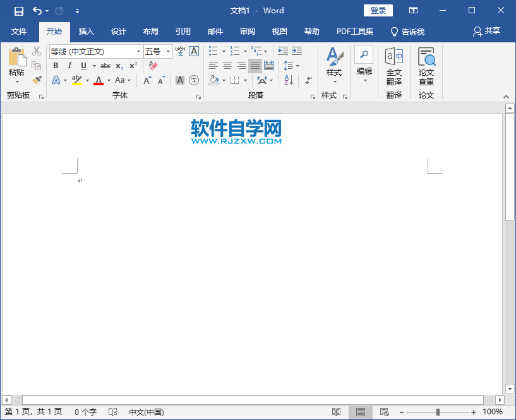Click the 登录 (Sign in) button
This screenshot has height=420, width=516.
tap(378, 10)
